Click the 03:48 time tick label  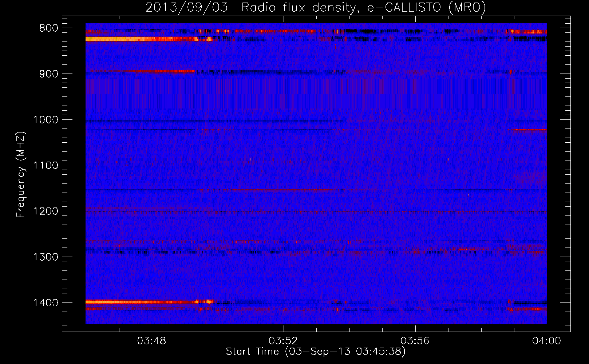152,341
